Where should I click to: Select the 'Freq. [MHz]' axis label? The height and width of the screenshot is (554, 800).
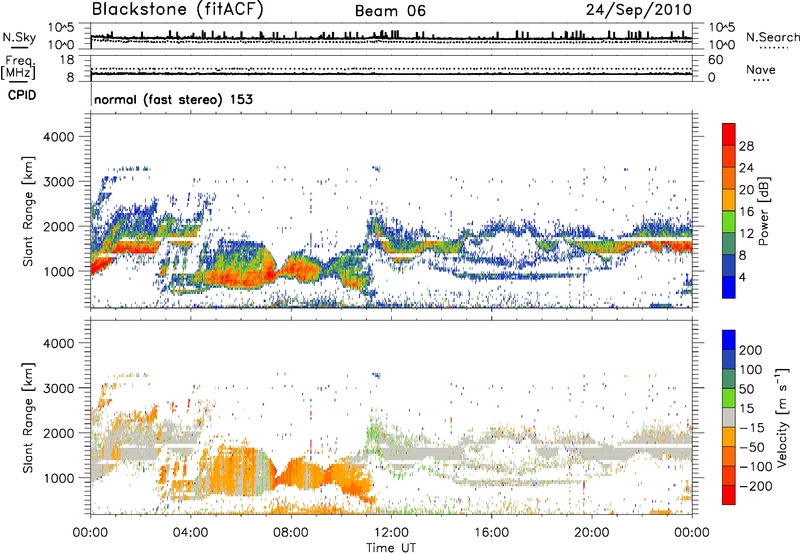pos(18,67)
